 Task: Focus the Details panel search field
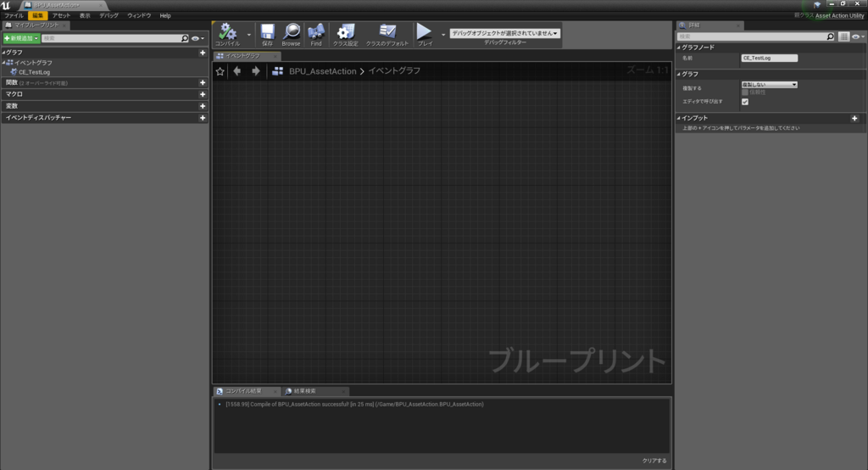[752, 36]
